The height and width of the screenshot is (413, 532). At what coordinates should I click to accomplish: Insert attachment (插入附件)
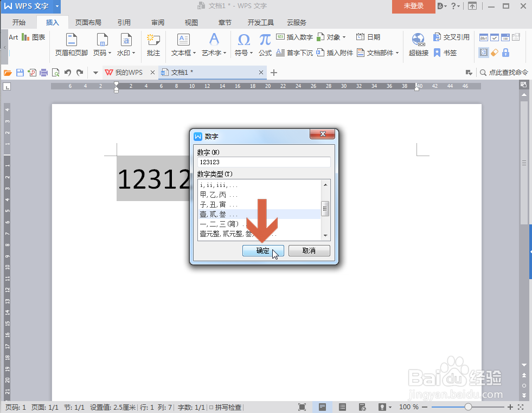tap(335, 53)
